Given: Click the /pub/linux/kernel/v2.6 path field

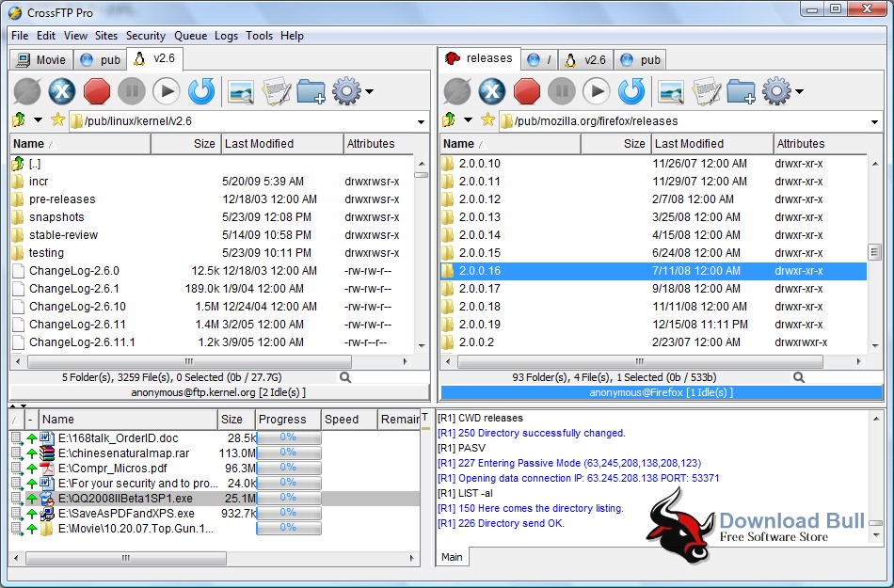Looking at the screenshot, I should coord(249,120).
